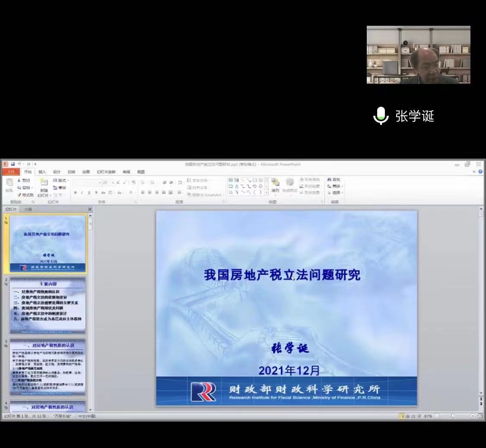Open the File (文件) button
Image resolution: width=486 pixels, height=448 pixels.
pos(11,172)
